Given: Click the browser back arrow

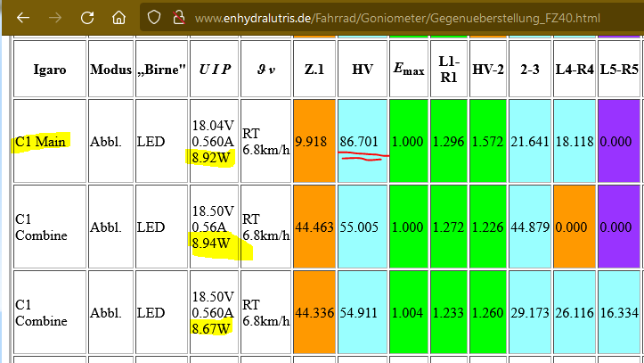Looking at the screenshot, I should (x=23, y=18).
